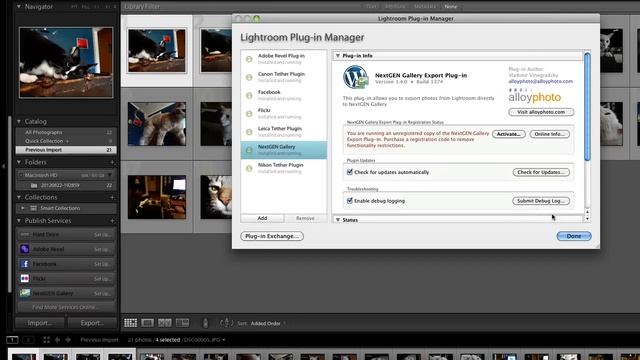
Task: Click the NextGEN Gallery publish service icon
Action: pyautogui.click(x=24, y=293)
